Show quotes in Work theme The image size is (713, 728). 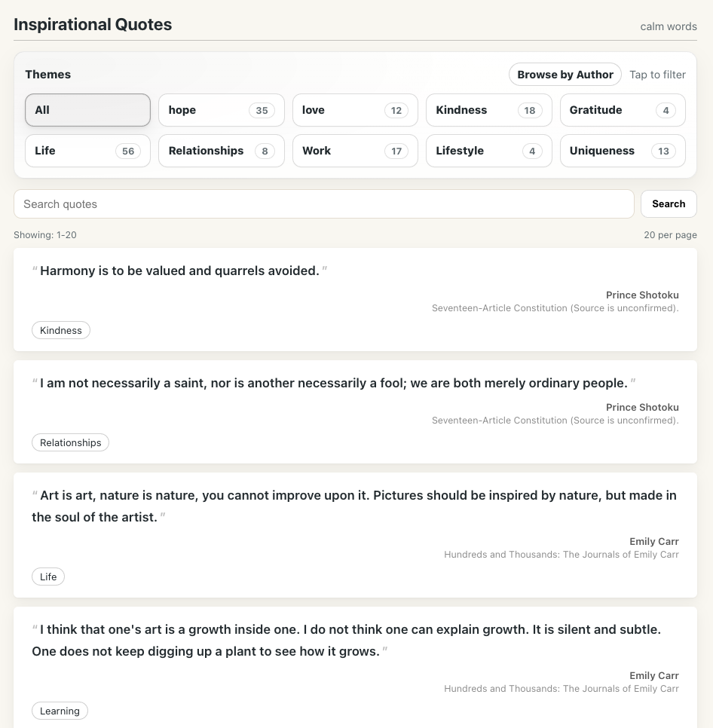click(x=354, y=151)
